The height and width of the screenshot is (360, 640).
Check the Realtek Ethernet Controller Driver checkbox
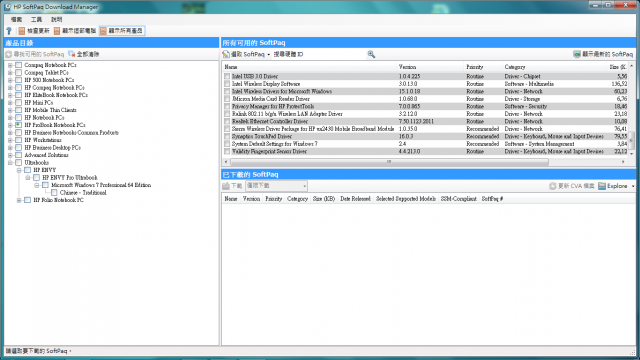(x=227, y=121)
